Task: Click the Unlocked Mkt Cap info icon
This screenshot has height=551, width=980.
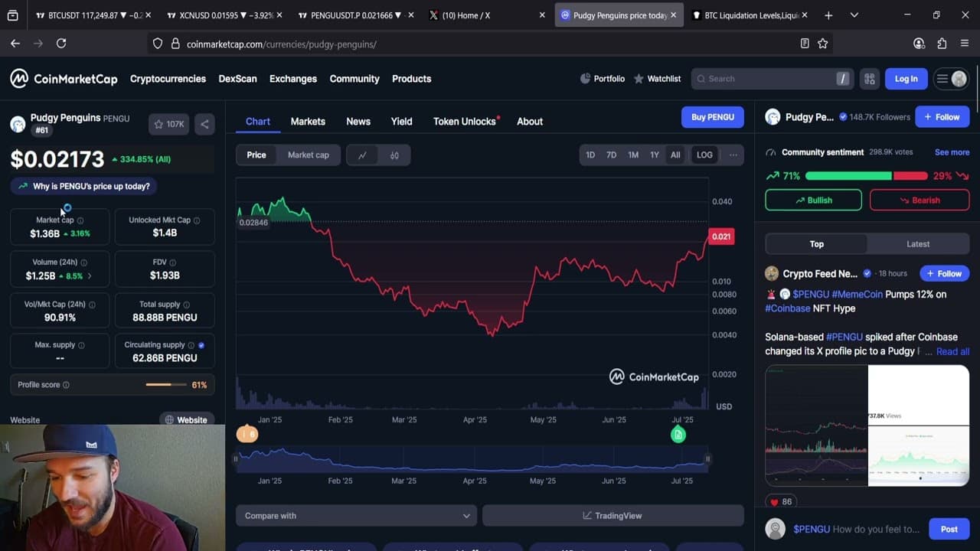Action: 197,220
